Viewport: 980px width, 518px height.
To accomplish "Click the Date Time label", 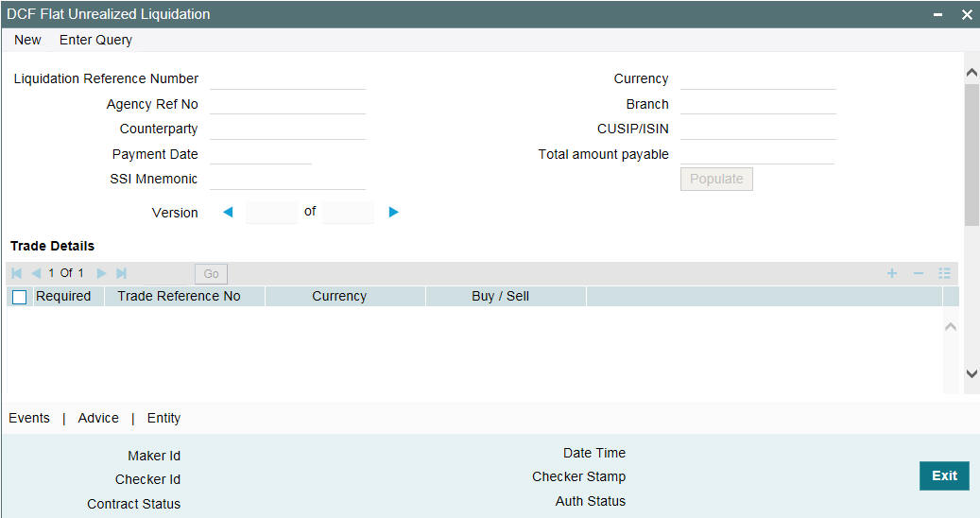I will pyautogui.click(x=594, y=453).
